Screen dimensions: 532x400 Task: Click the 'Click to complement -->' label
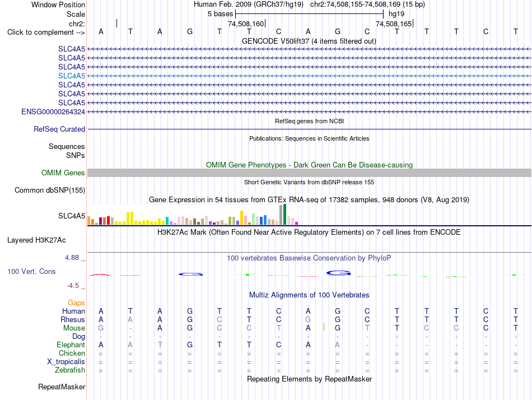pyautogui.click(x=46, y=32)
